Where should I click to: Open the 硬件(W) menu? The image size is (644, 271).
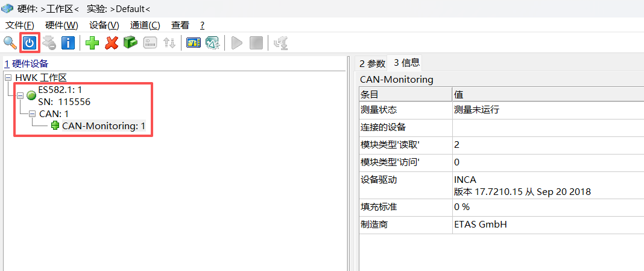[62, 25]
